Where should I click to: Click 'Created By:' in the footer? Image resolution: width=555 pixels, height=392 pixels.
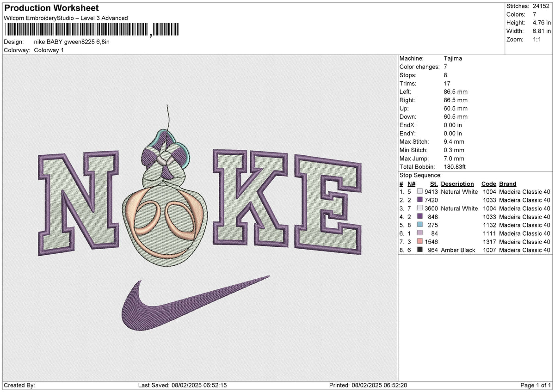point(19,385)
